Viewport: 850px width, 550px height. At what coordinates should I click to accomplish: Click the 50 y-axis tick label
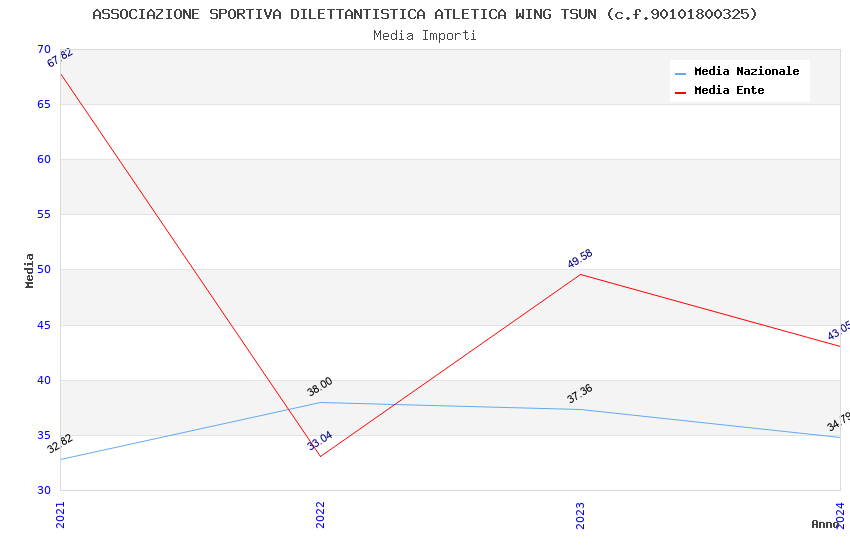(43, 270)
